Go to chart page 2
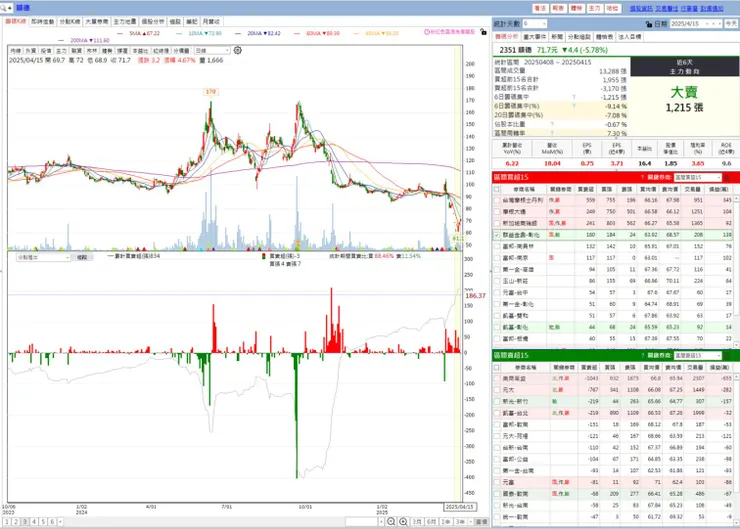740x529 pixels. (x=16, y=521)
